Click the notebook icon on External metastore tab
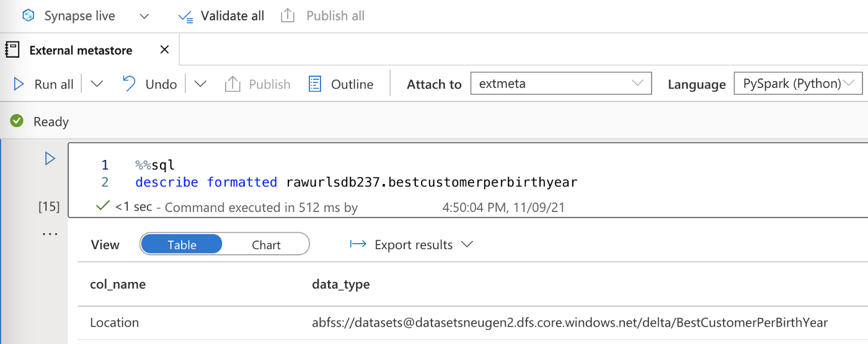The width and height of the screenshot is (868, 344). [12, 50]
